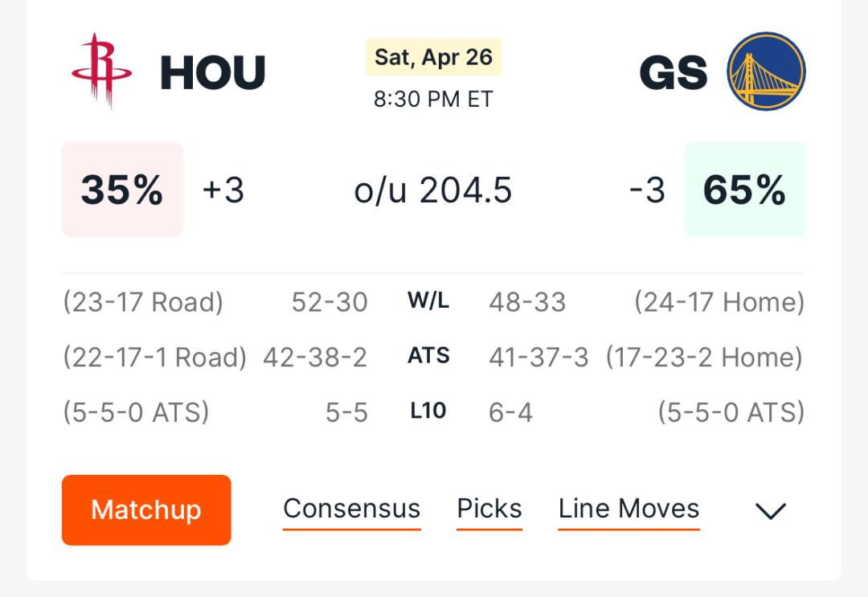Click Houston's 52-30 win-loss record
868x597 pixels.
330,302
